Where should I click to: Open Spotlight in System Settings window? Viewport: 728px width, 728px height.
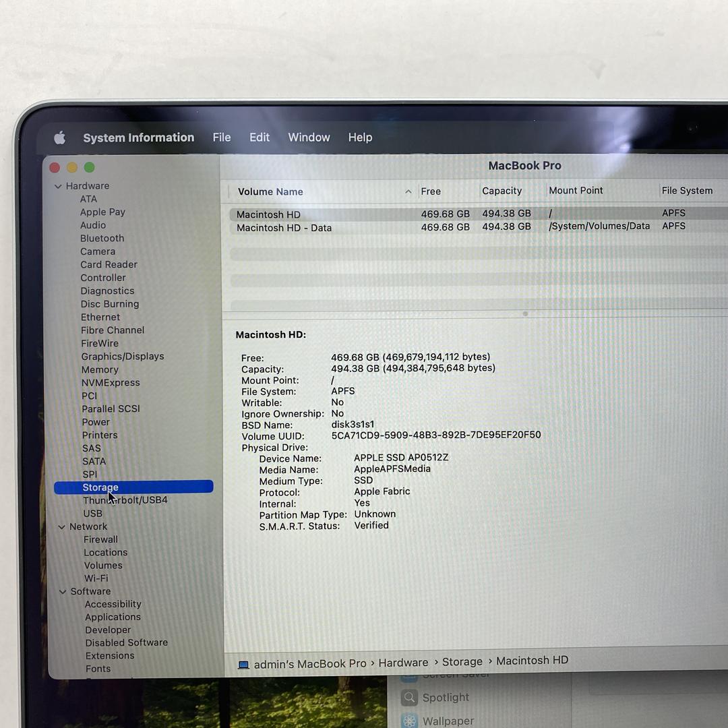[435, 698]
